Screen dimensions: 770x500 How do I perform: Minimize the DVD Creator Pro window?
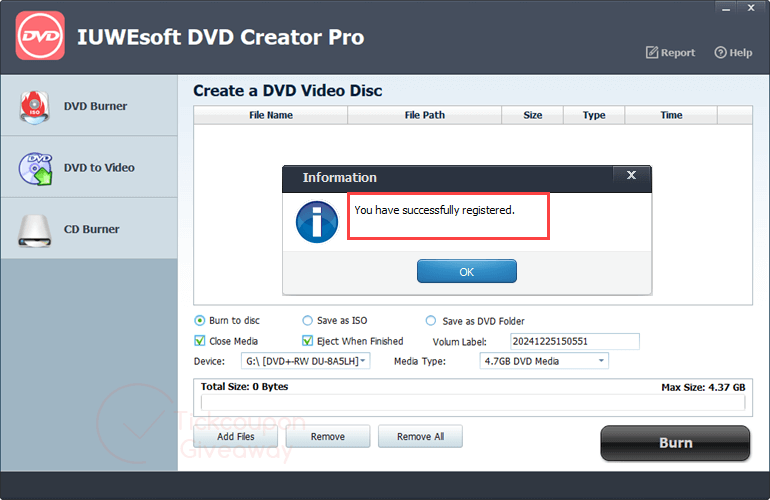pyautogui.click(x=726, y=8)
